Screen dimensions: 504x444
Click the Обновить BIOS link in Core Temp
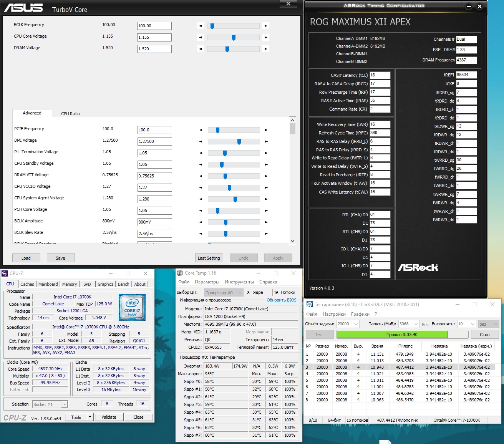[x=282, y=300]
